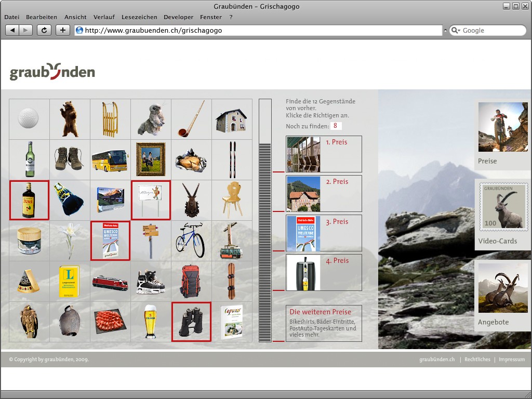Click the UNESCO Welterbe brochure

(x=110, y=241)
